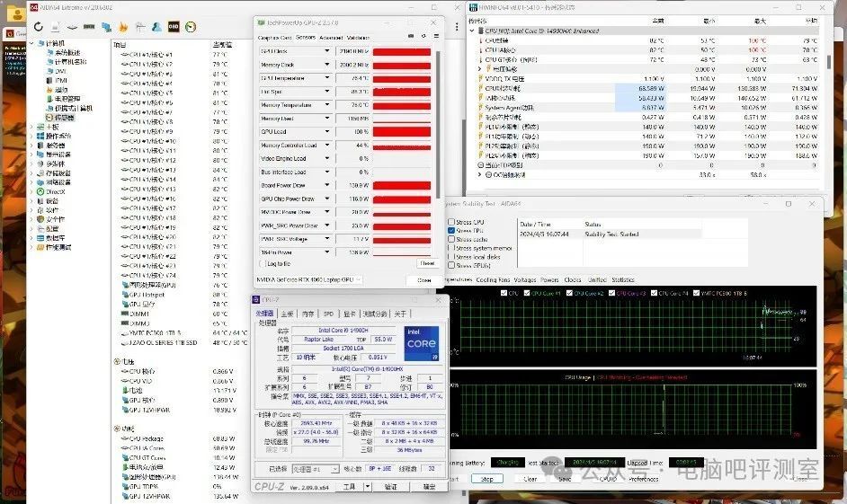Open the GPU Clock sensor dropdown arrow
This screenshot has height=504, width=847.
pos(326,50)
